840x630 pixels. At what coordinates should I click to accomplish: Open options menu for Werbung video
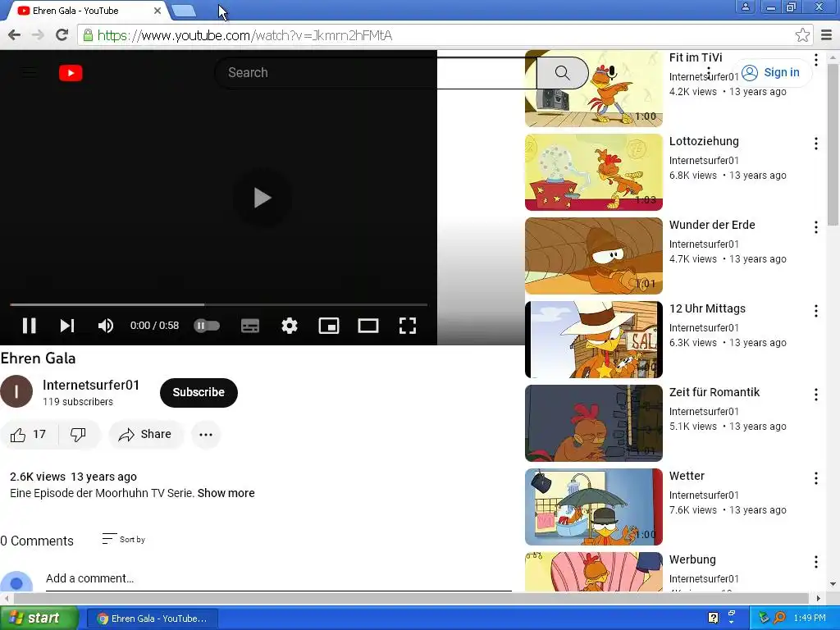816,562
